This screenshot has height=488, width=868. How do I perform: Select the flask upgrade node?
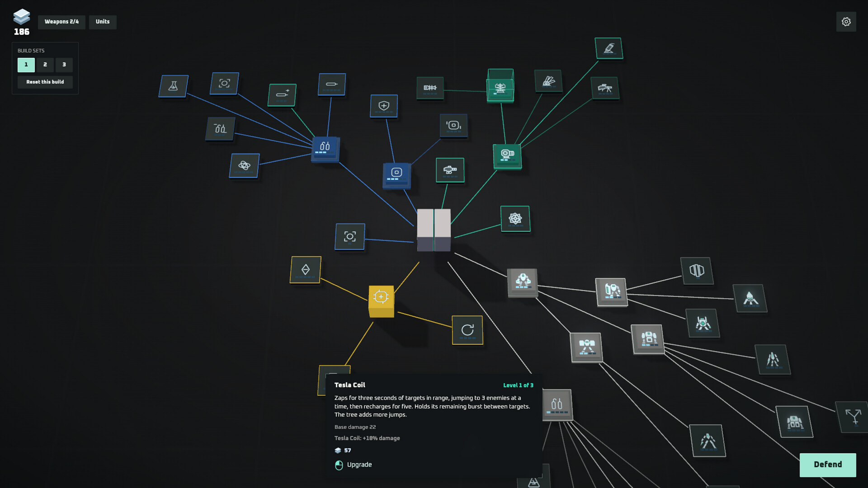(x=173, y=86)
